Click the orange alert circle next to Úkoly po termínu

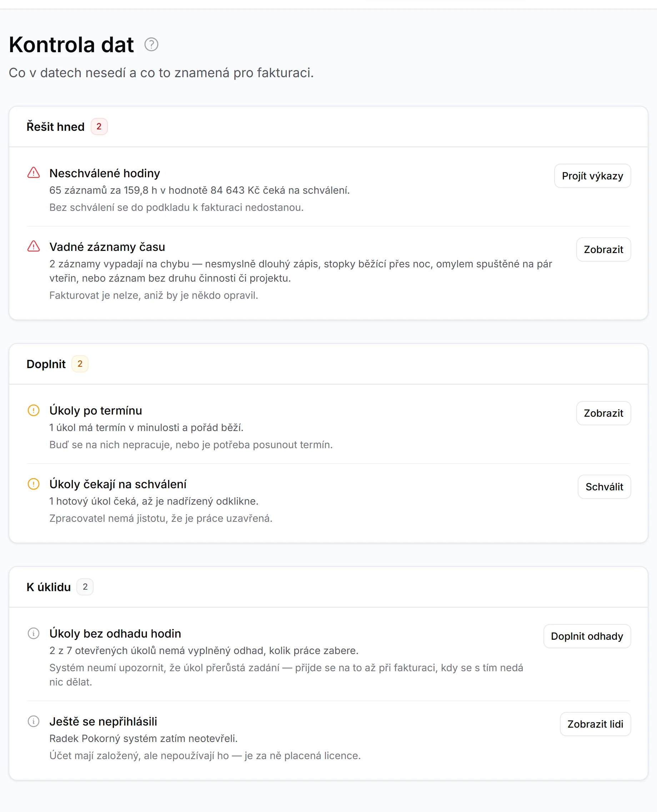34,410
